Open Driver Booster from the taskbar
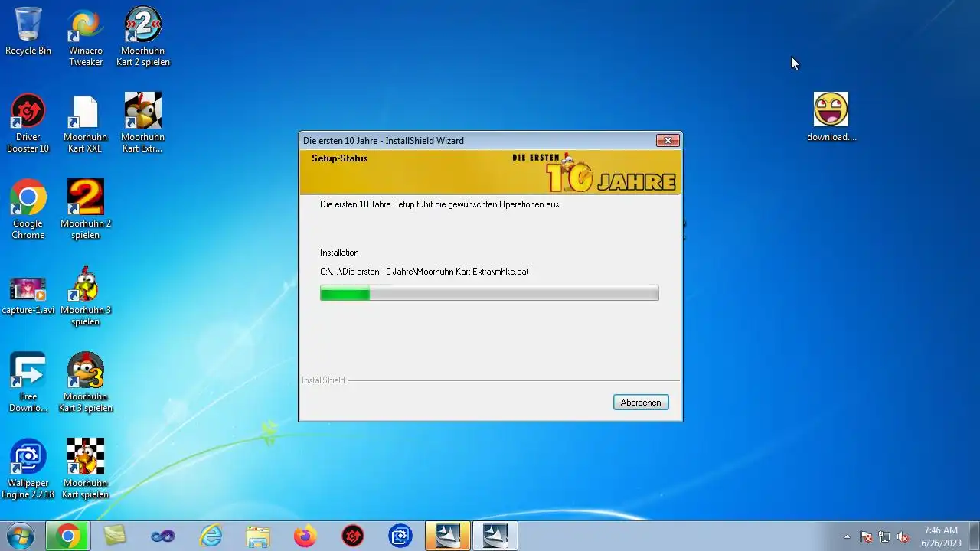 click(x=352, y=536)
